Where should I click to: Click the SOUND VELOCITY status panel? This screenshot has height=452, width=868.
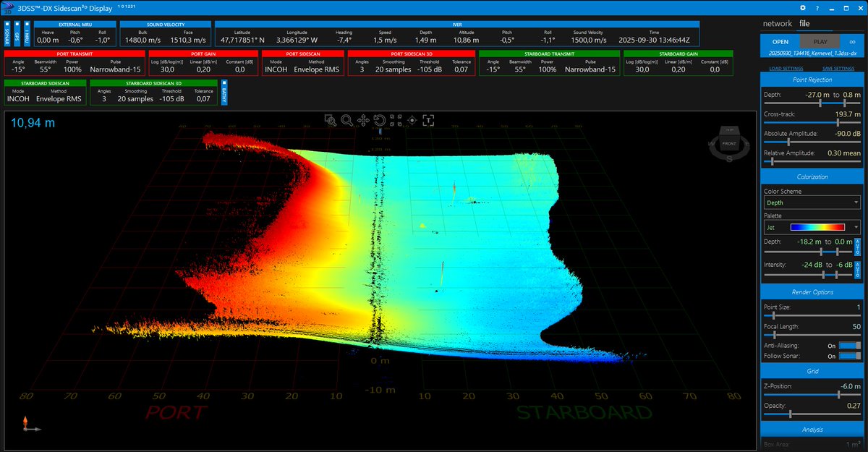point(165,34)
